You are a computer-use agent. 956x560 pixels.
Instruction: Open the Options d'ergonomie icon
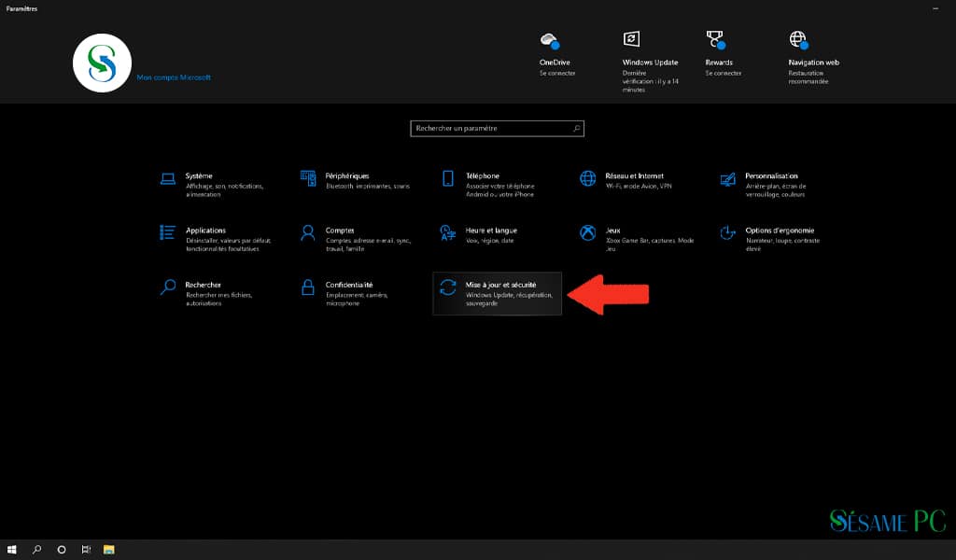coord(727,232)
